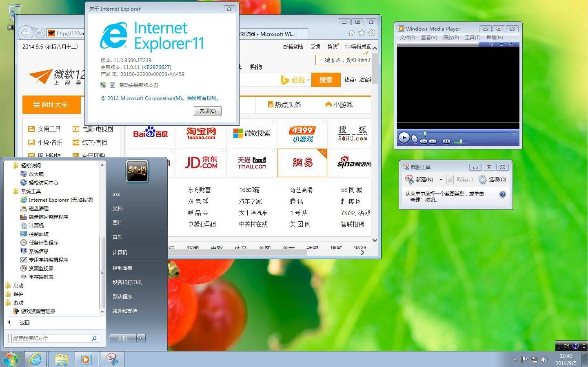
Task: Click the Media Player volume slider
Action: 461,142
